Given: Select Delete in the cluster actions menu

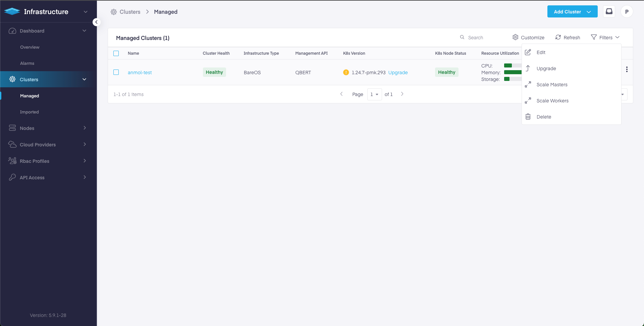Looking at the screenshot, I should 544,117.
